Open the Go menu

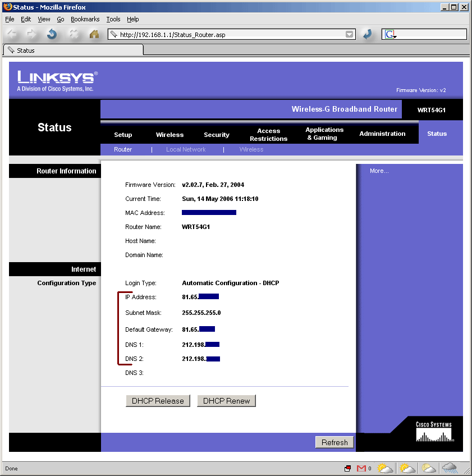pyautogui.click(x=61, y=19)
